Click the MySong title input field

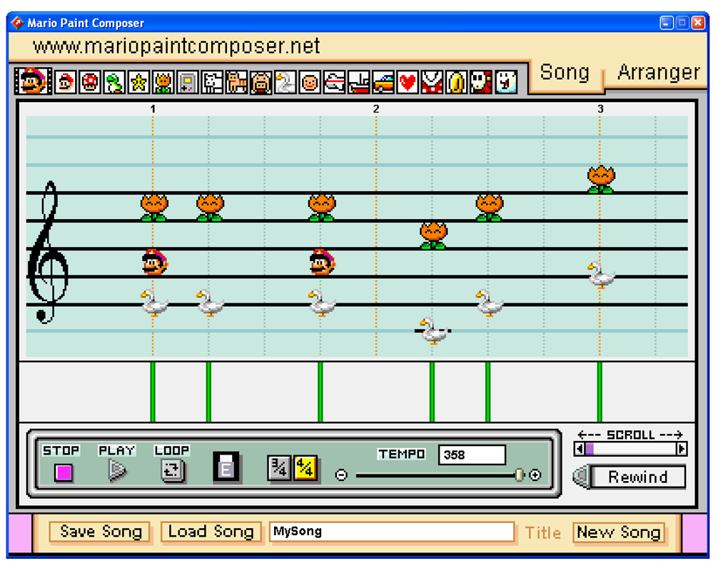click(x=391, y=532)
